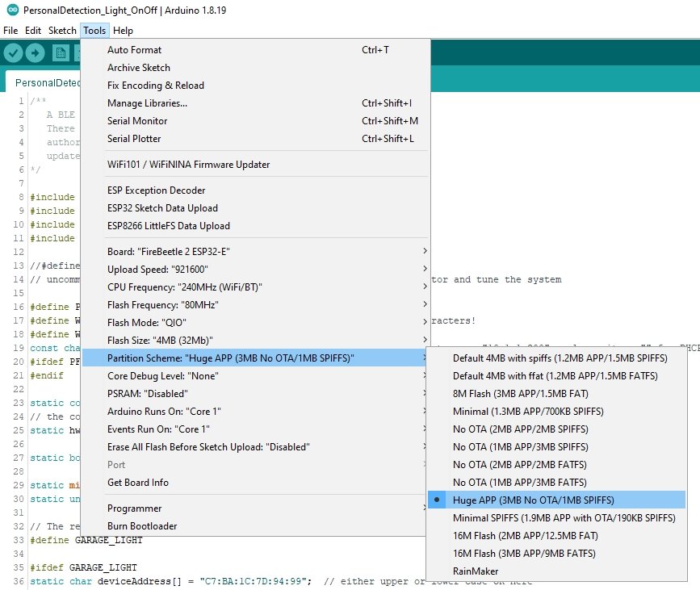Expand the Events Run On submenu
Screen dimensions: 700x590
click(x=255, y=429)
